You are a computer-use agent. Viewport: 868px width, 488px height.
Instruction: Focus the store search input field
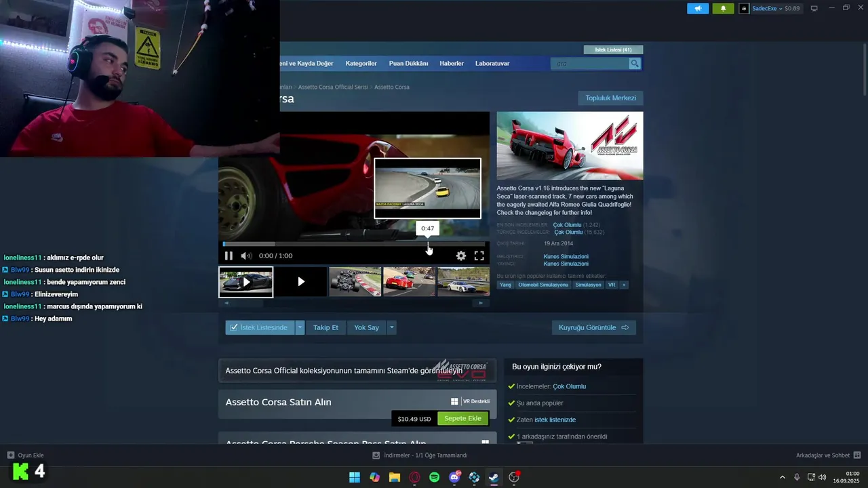coord(590,64)
